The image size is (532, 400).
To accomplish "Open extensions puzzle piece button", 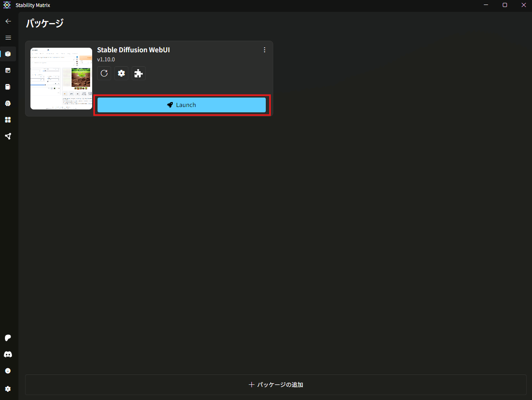I will click(139, 73).
